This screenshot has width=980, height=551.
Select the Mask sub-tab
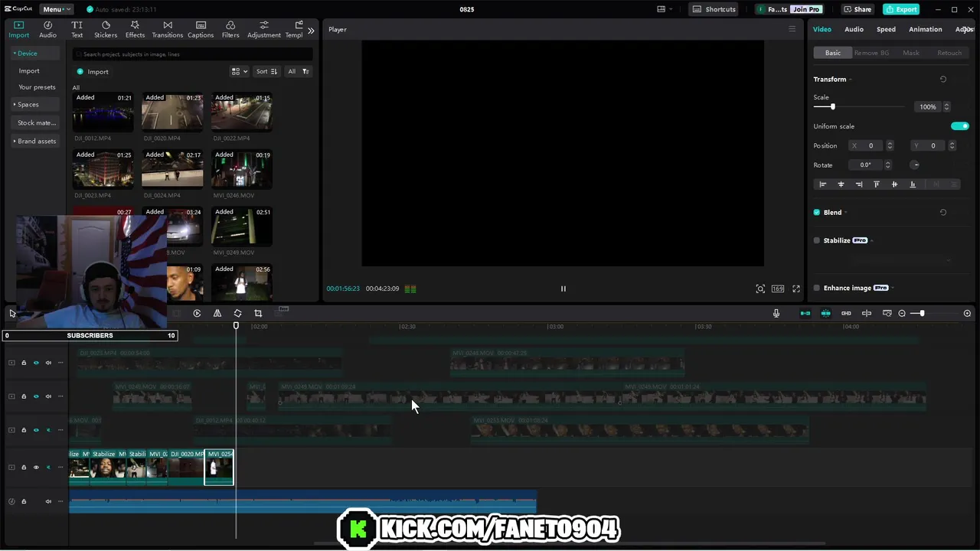click(911, 53)
